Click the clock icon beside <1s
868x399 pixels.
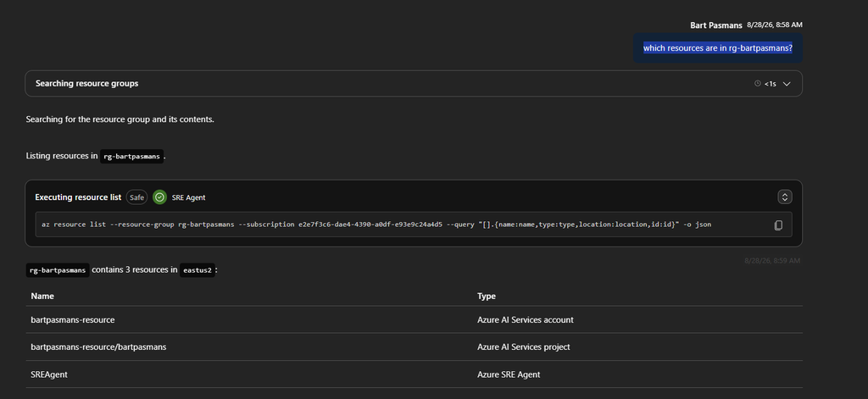click(757, 84)
